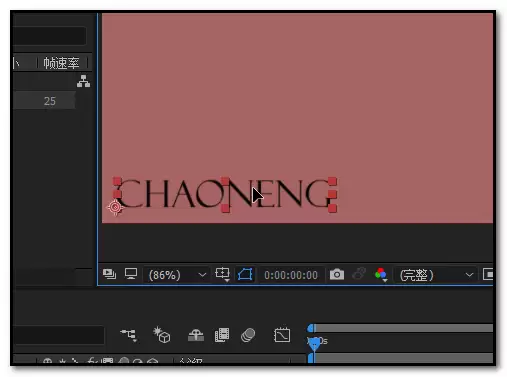The height and width of the screenshot is (377, 507).
Task: Open the Show Channel RGB color icon
Action: 381,275
